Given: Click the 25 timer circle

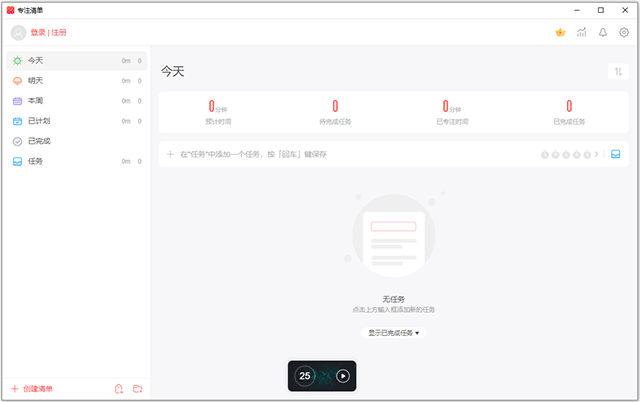Looking at the screenshot, I should tap(304, 376).
